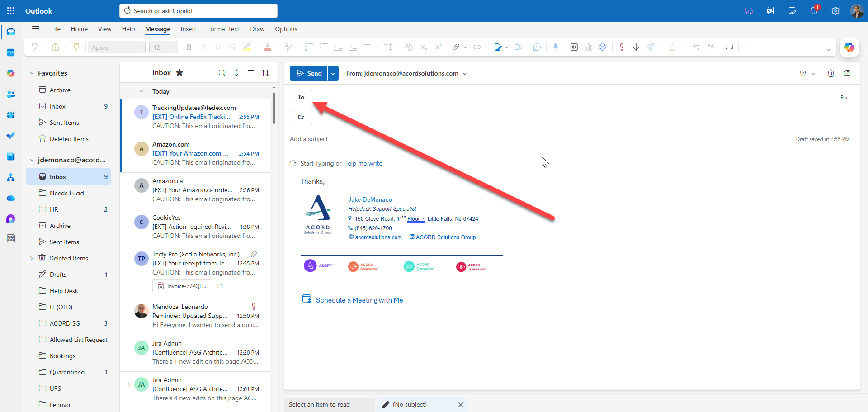868x412 pixels.
Task: Click the Schedule a Meeting with Me link
Action: coord(359,300)
